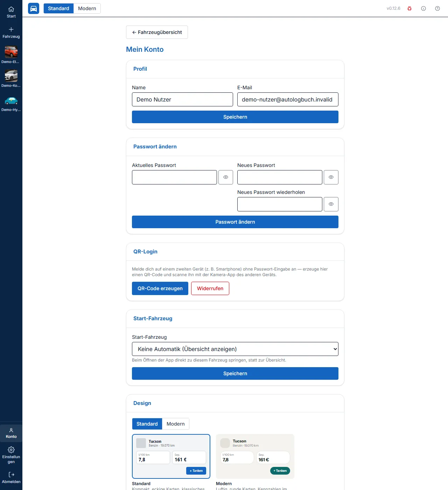Open the info circle icon
448x490 pixels.
tap(423, 8)
